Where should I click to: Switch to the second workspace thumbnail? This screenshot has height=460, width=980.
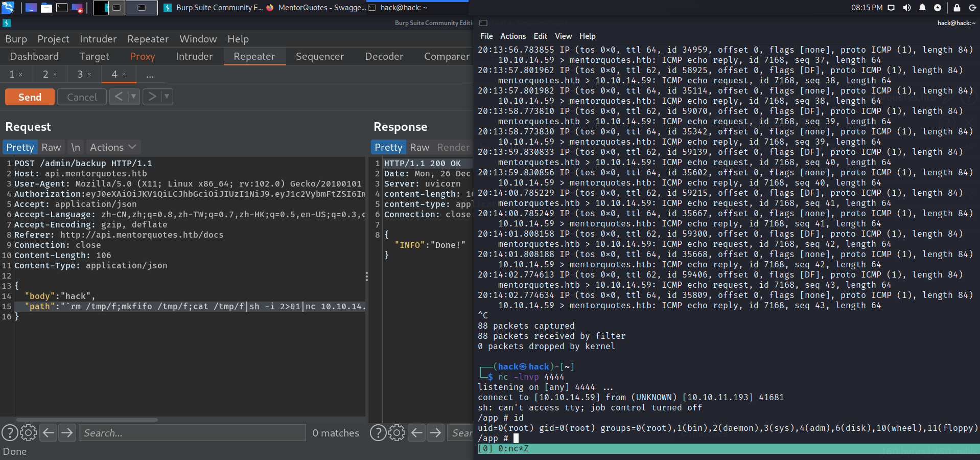(x=117, y=8)
